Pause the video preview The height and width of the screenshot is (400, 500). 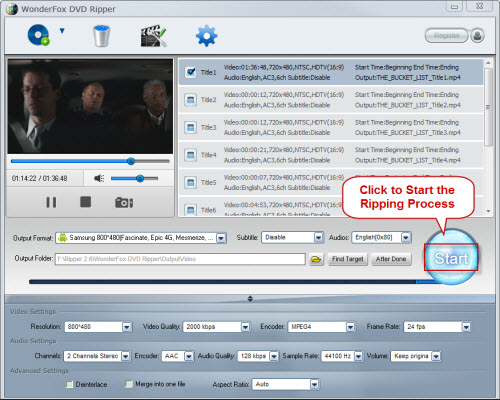51,202
